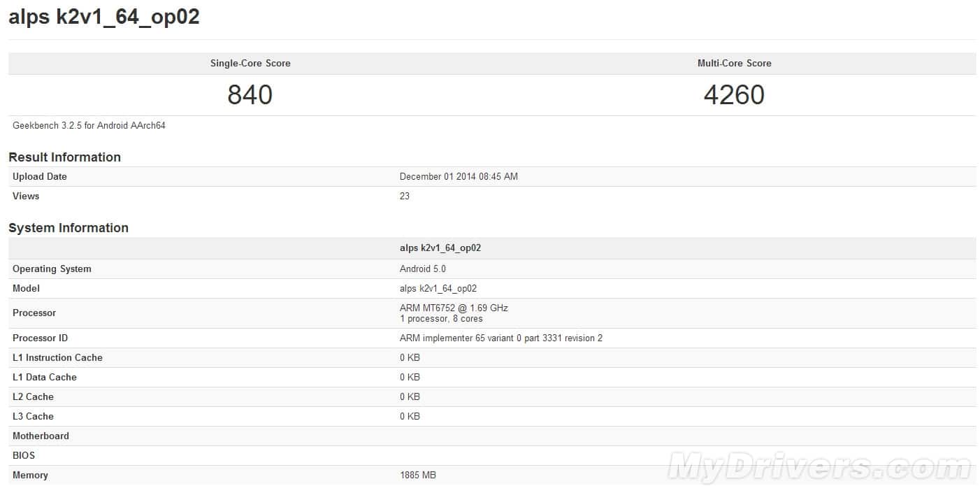980x493 pixels.
Task: Select the System Information section heading
Action: (68, 228)
